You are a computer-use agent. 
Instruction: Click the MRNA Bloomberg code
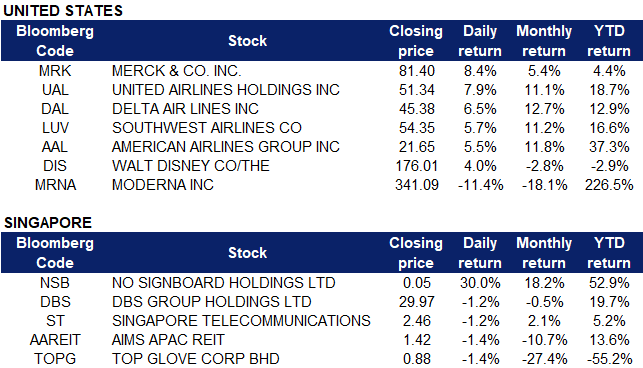(x=55, y=185)
